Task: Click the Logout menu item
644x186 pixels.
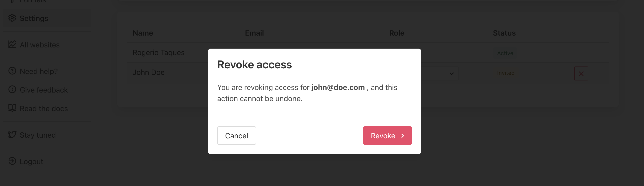Action: pos(31,162)
